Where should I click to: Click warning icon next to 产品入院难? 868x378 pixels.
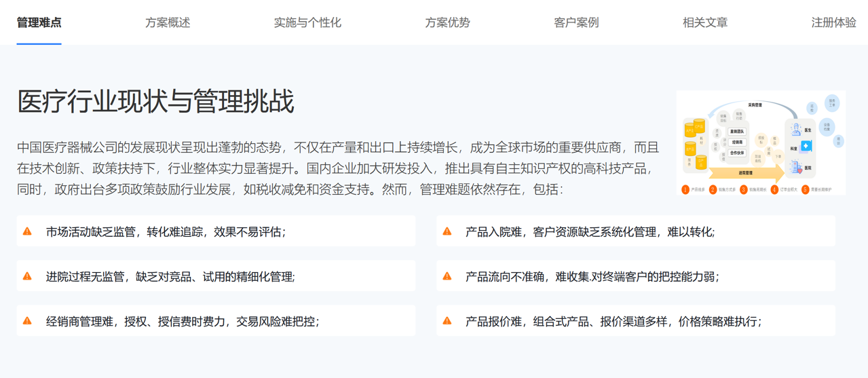click(447, 231)
